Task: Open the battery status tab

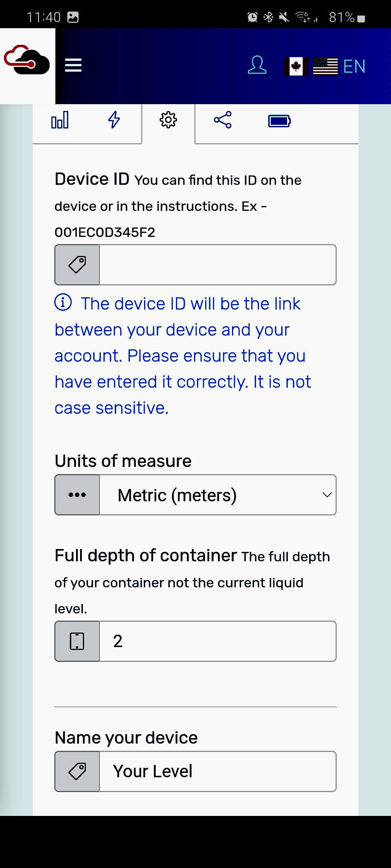Action: 279,121
